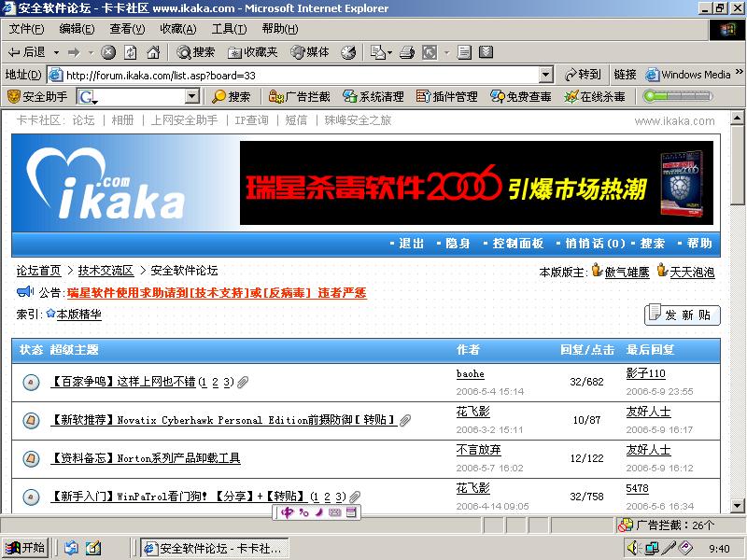Click the vertical scrollbar down arrow
The width and height of the screenshot is (747, 560).
pyautogui.click(x=737, y=506)
